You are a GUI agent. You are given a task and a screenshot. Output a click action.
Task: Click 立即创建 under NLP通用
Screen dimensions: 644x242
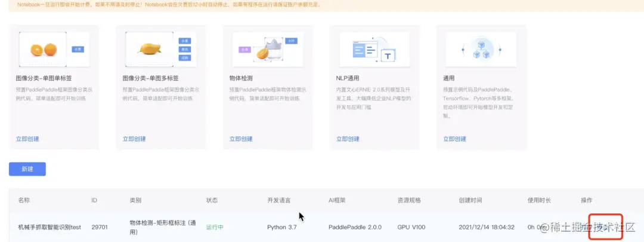348,139
